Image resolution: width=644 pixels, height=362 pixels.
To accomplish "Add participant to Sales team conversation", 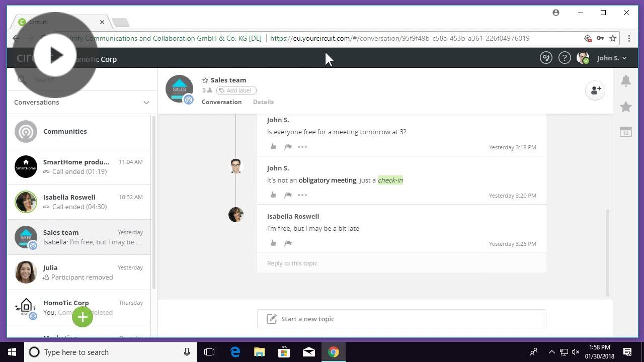I will click(x=595, y=90).
